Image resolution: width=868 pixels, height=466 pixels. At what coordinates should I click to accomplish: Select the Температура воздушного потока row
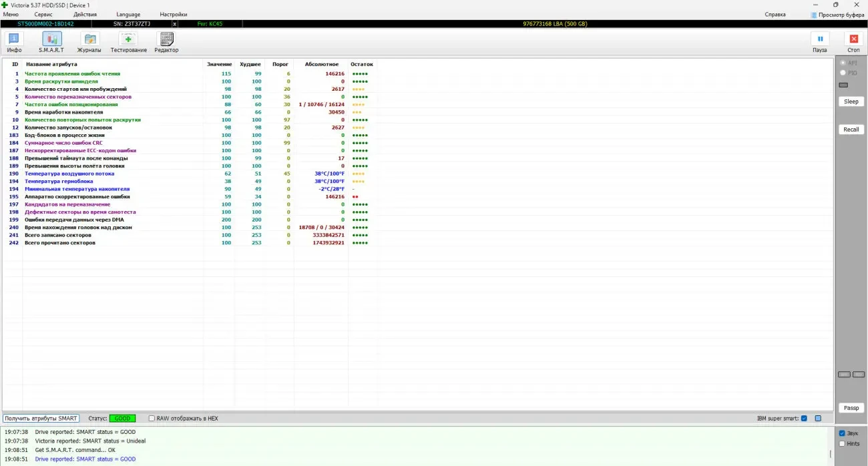(x=189, y=174)
